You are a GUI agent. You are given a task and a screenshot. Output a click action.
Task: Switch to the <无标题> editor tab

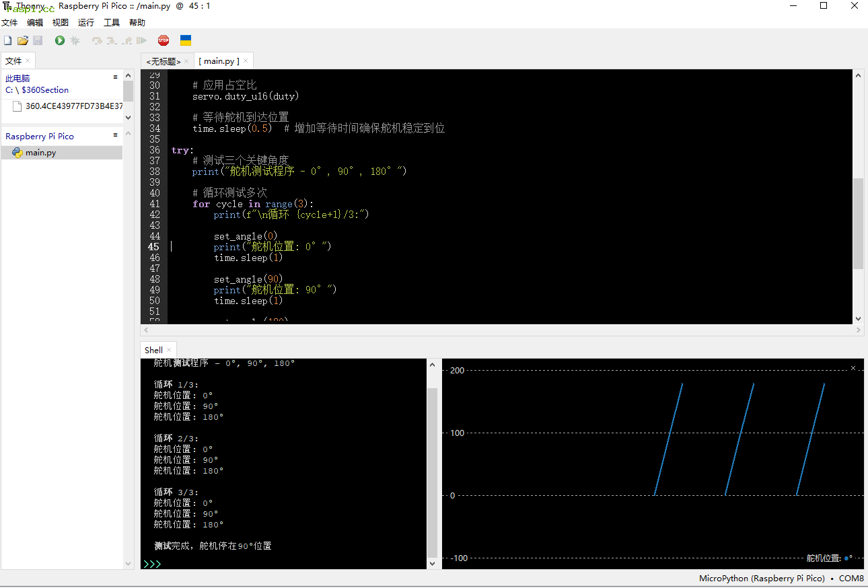(x=164, y=61)
